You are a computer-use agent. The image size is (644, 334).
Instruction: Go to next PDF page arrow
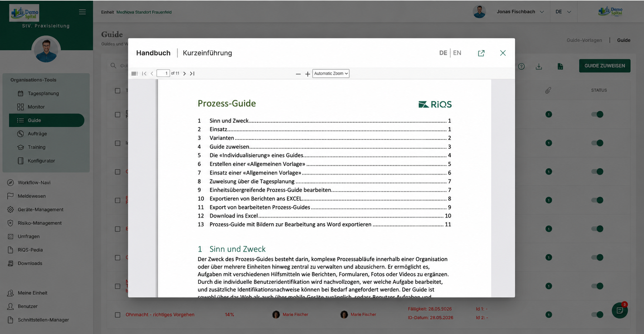(184, 74)
